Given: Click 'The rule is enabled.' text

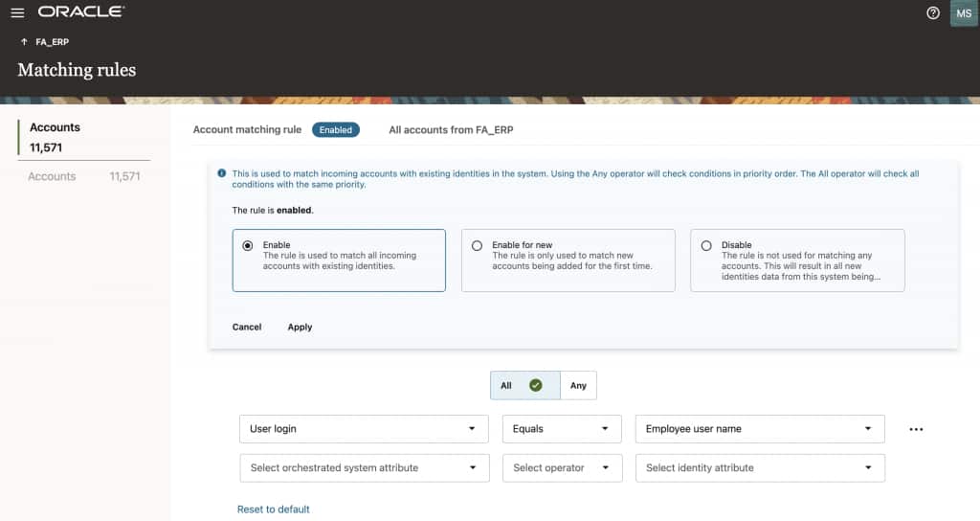Looking at the screenshot, I should click(273, 210).
